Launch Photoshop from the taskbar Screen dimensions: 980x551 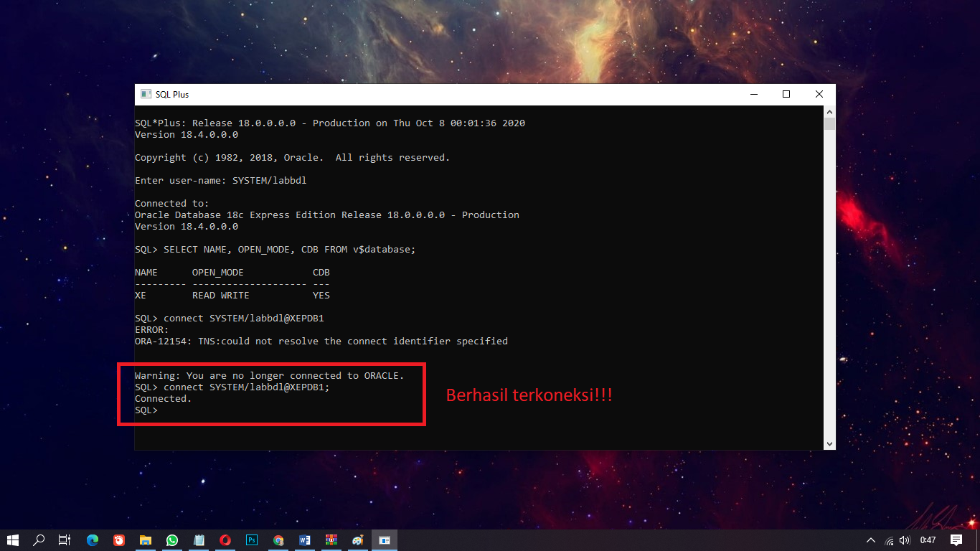[252, 540]
